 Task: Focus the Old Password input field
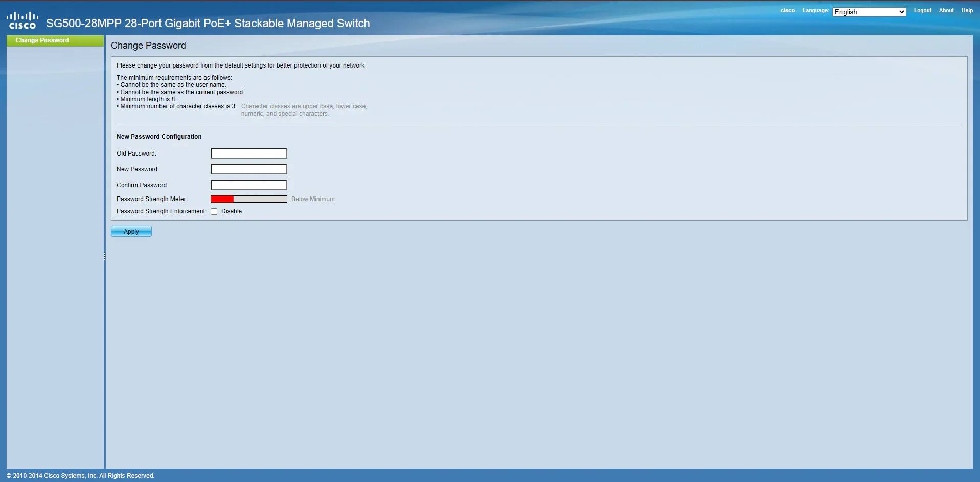pyautogui.click(x=249, y=153)
